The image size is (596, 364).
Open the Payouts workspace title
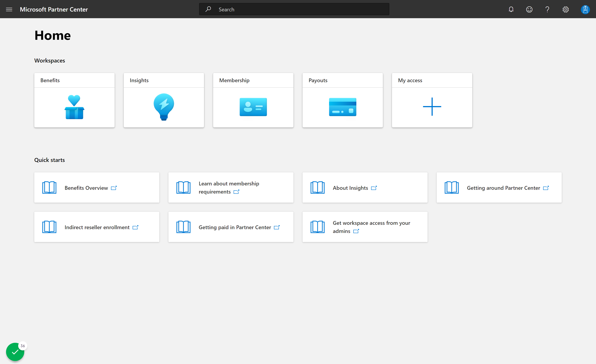(x=318, y=80)
